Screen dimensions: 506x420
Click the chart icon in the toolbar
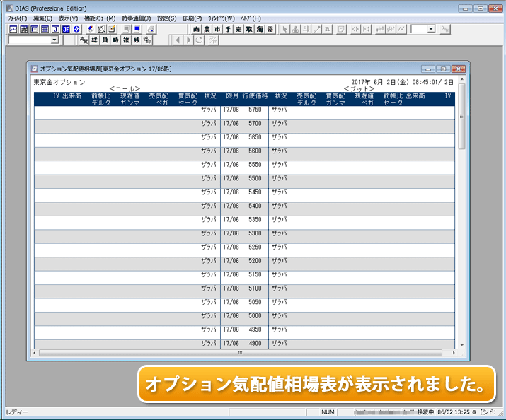pos(13,29)
